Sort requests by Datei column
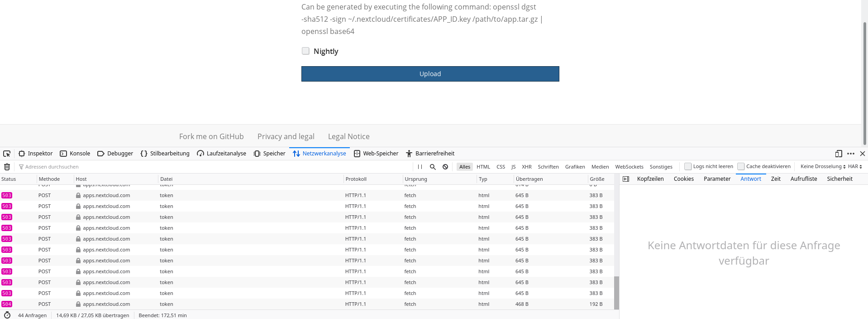The image size is (868, 319). tap(251, 179)
